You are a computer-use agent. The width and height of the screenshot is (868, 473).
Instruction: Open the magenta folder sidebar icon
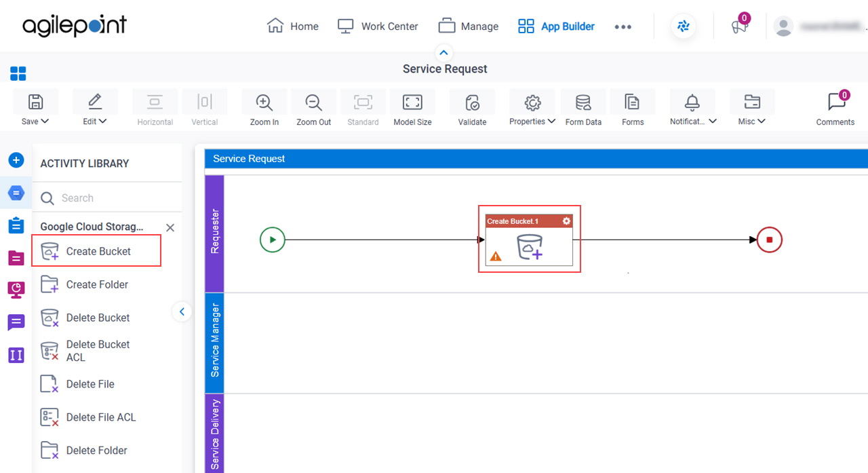click(16, 258)
